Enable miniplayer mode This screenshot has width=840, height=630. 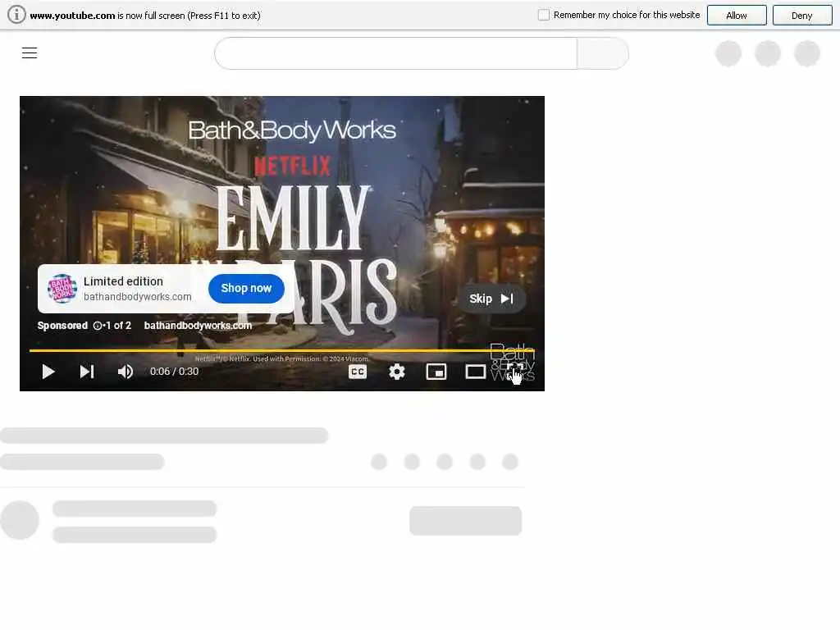pyautogui.click(x=436, y=372)
